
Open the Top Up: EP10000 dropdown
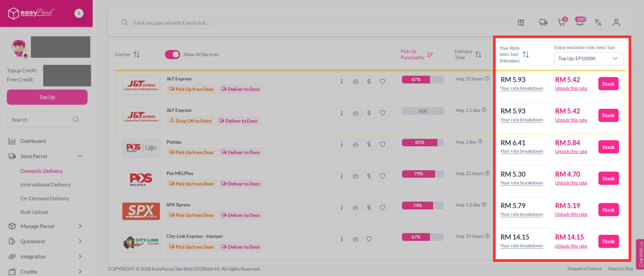point(588,59)
